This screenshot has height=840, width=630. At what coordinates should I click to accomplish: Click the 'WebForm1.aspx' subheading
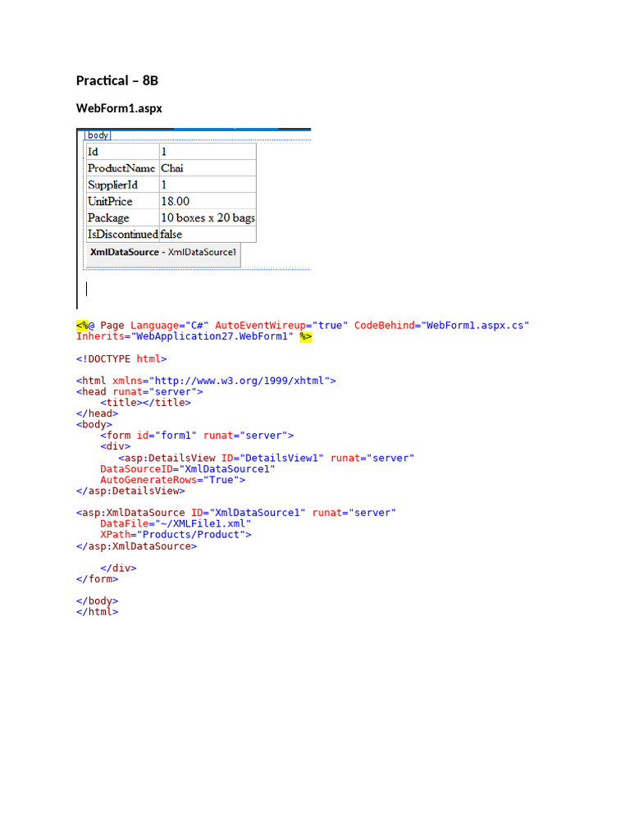119,108
